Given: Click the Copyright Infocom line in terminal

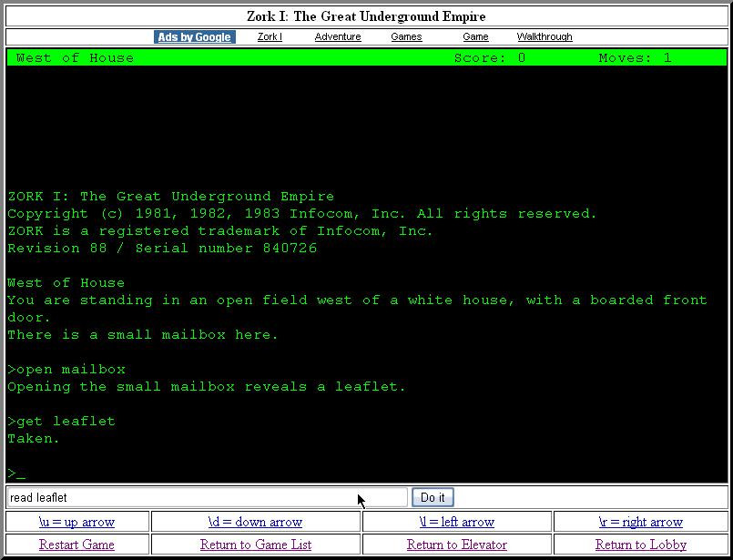Looking at the screenshot, I should 302,214.
